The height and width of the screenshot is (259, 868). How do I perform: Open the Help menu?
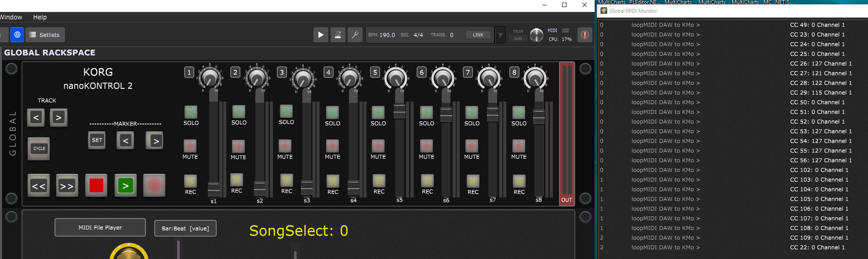40,17
